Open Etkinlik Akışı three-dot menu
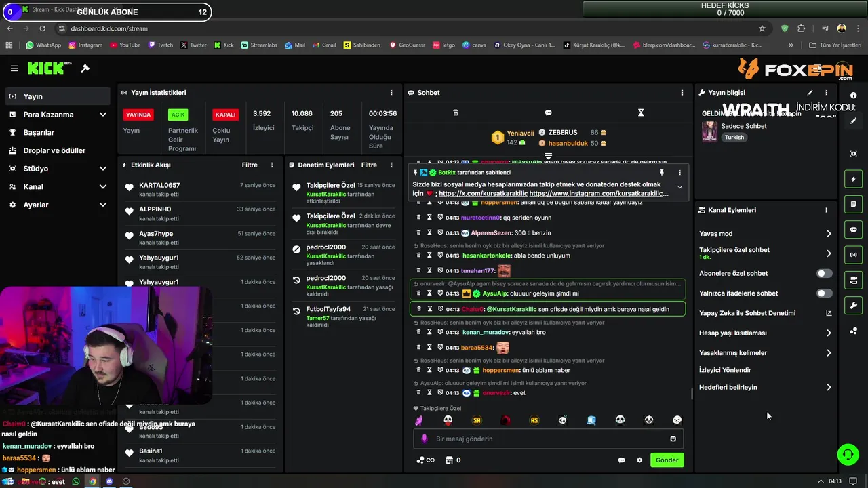This screenshot has height=488, width=868. tap(272, 165)
